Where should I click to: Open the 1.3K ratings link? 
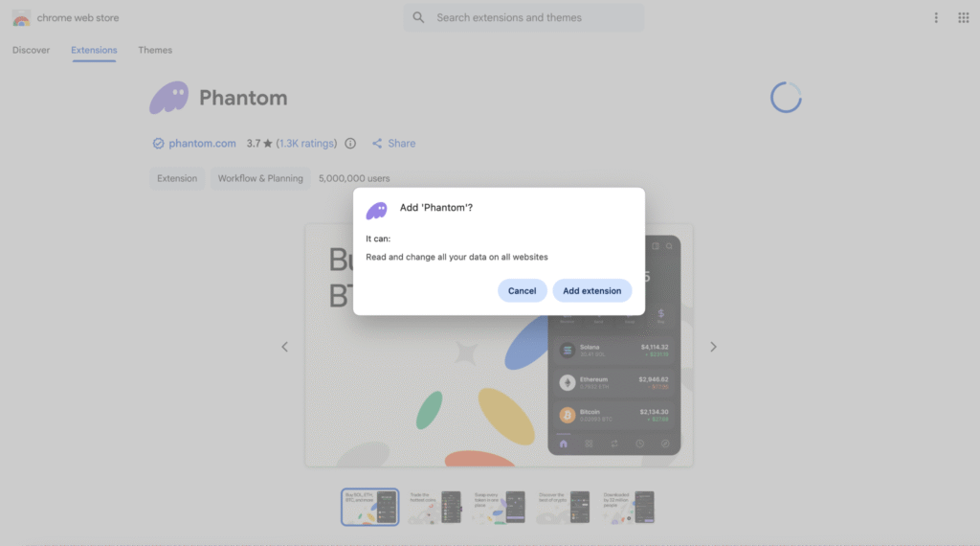[x=306, y=144]
